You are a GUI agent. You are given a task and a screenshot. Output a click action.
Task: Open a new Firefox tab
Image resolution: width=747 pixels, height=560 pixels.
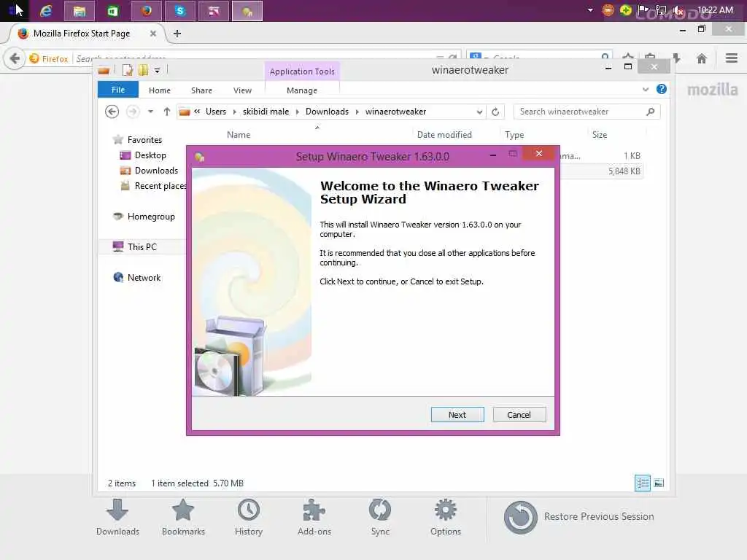point(177,34)
